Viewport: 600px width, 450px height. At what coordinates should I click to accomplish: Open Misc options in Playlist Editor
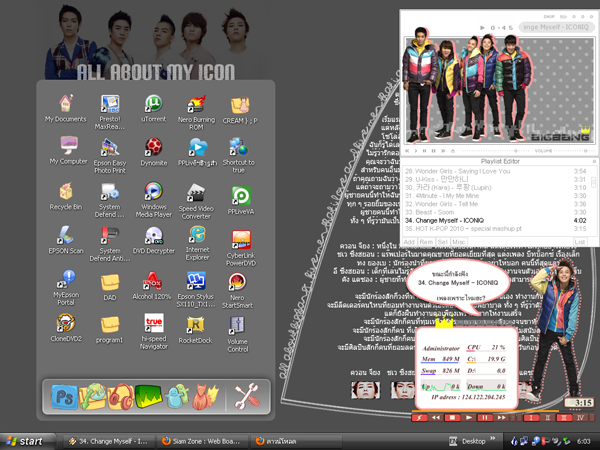point(458,242)
